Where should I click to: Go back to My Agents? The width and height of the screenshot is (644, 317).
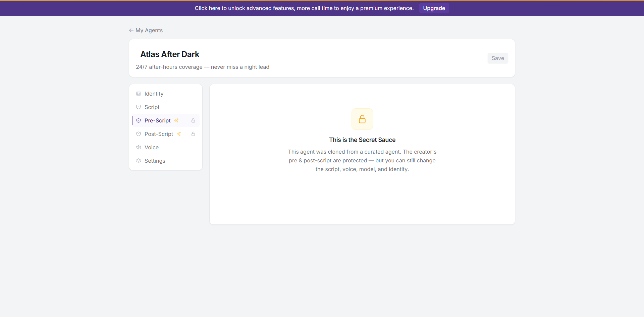pyautogui.click(x=146, y=30)
